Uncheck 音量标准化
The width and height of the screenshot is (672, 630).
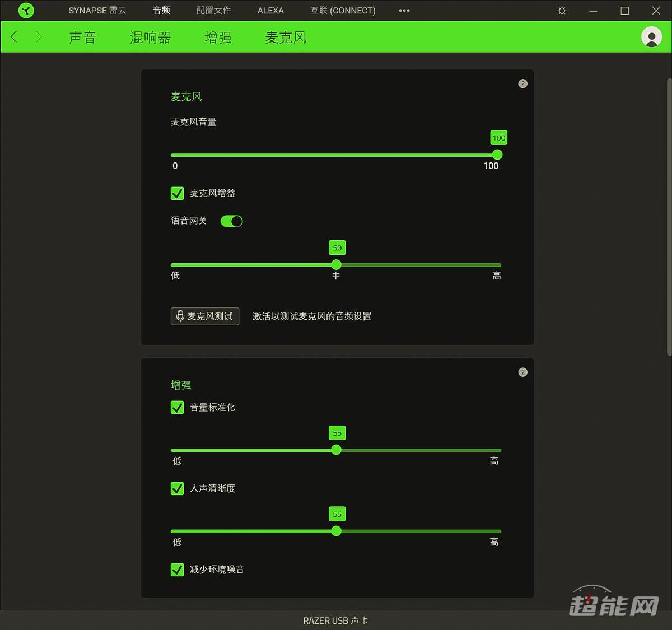tap(177, 408)
